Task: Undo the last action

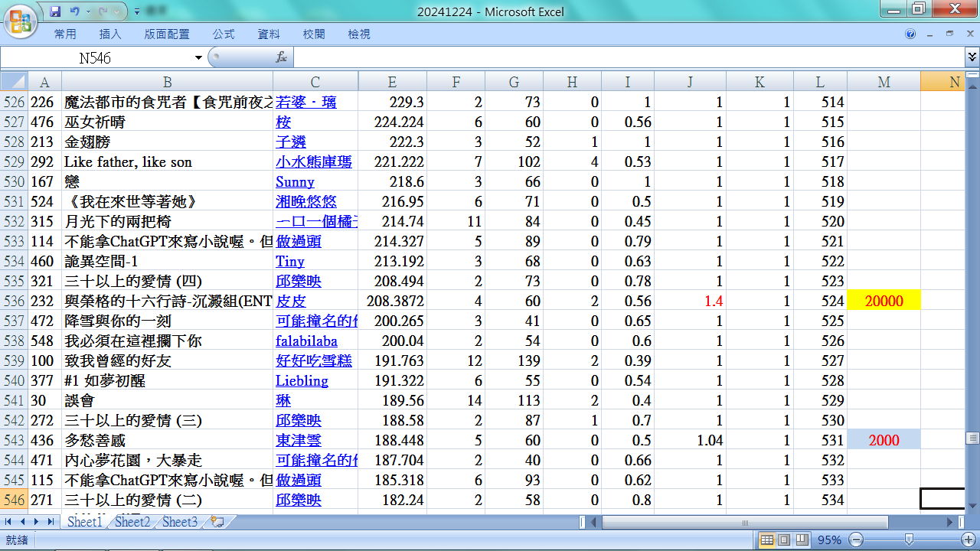Action: (75, 11)
